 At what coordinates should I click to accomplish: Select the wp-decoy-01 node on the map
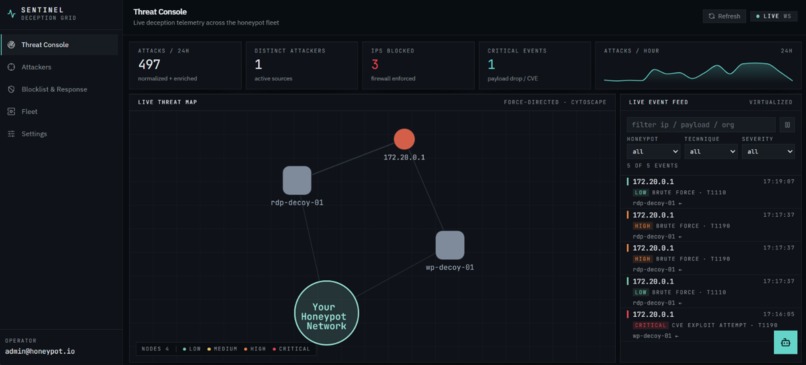coord(450,245)
